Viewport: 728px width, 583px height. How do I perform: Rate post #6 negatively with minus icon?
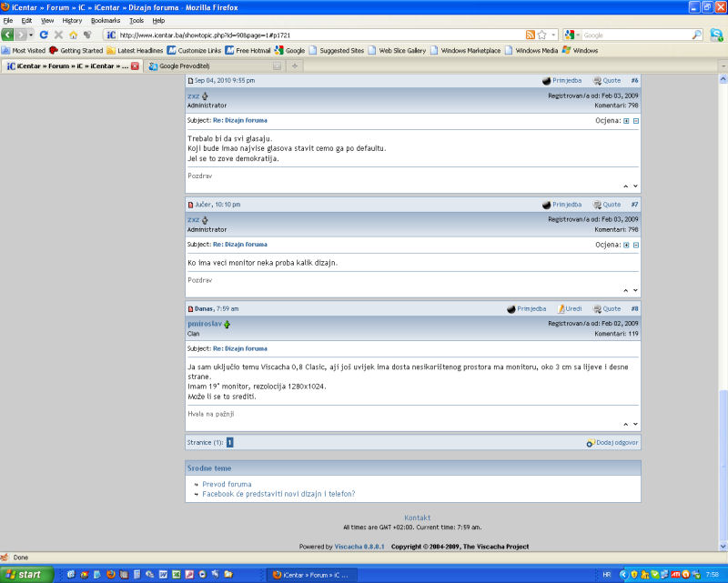click(x=636, y=121)
